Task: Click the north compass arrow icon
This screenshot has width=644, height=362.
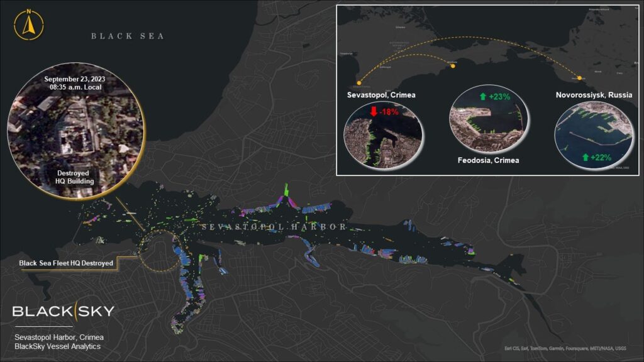Action: tap(28, 25)
